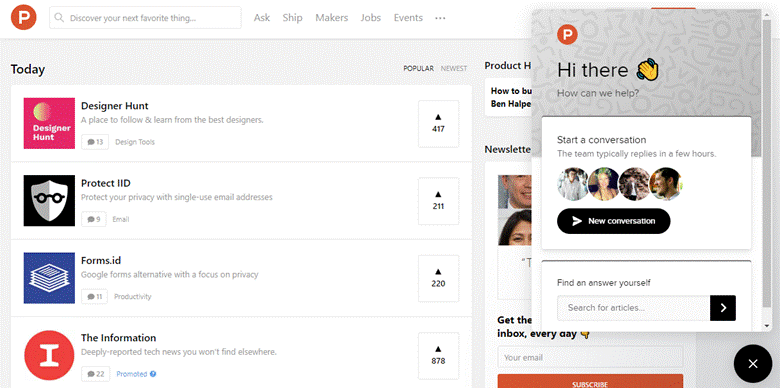Open The Information red logo thumbnail

49,355
